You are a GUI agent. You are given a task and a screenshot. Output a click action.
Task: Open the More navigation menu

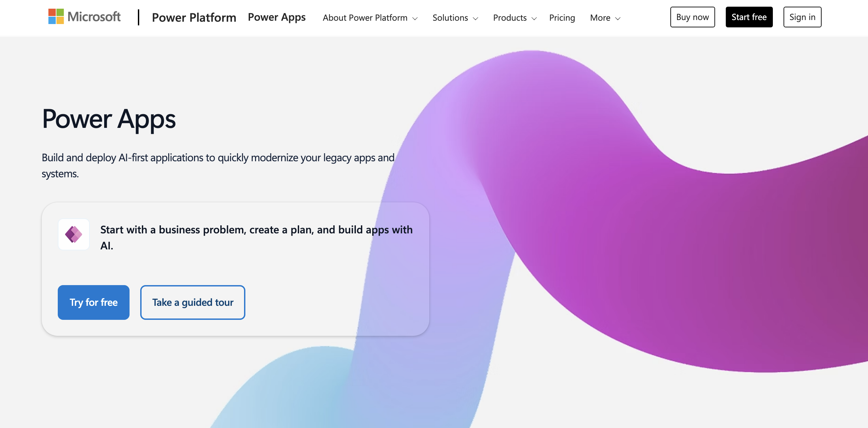[x=601, y=17]
